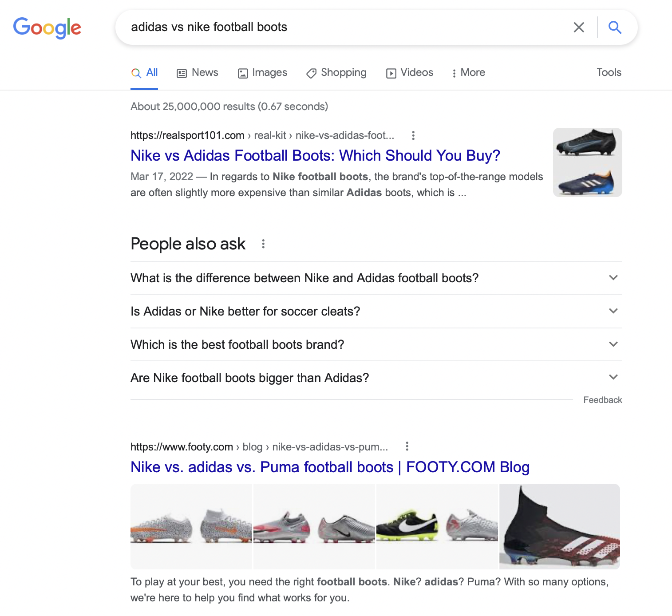
Task: Open the FOOTY.COM Blog result link
Action: point(330,467)
